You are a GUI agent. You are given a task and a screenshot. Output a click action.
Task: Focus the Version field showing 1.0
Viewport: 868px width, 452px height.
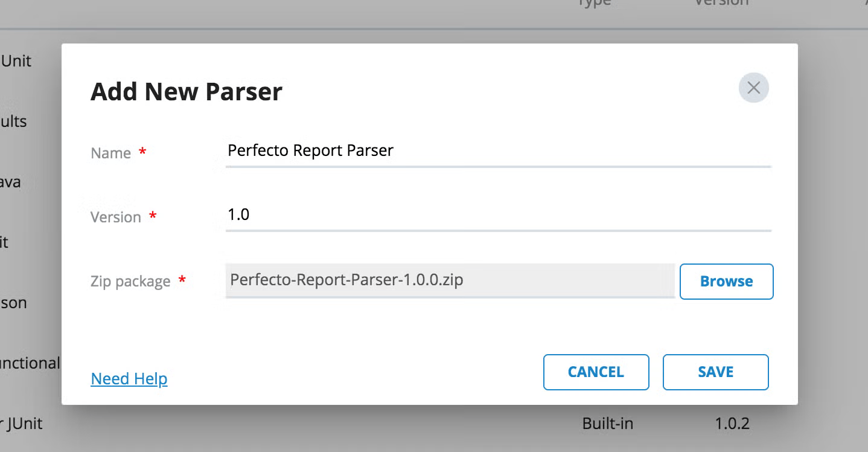[x=499, y=215]
